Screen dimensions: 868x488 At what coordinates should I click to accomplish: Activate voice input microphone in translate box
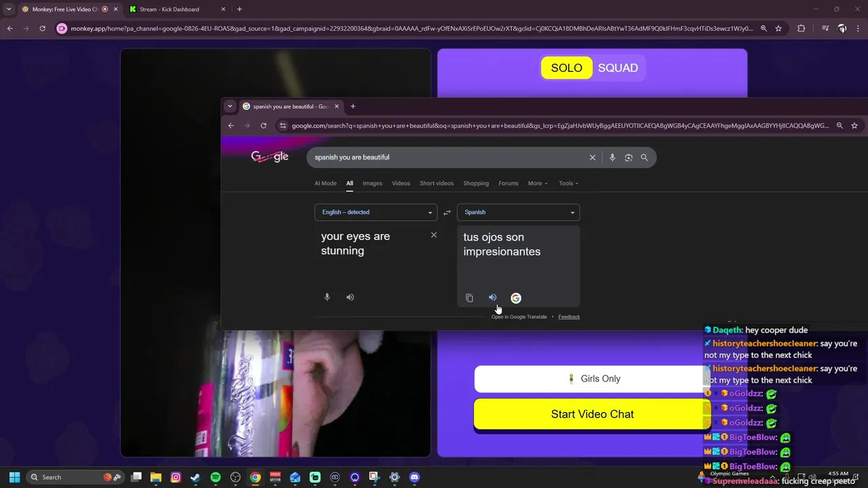327,297
